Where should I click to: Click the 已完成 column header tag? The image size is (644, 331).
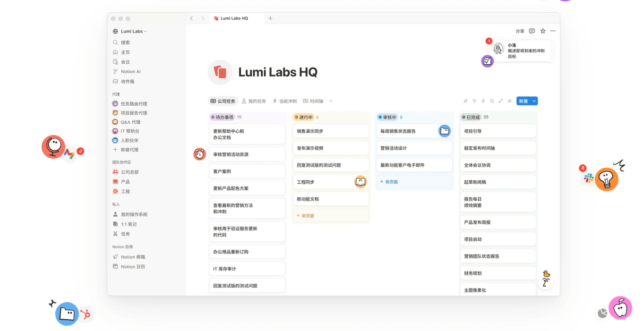pyautogui.click(x=471, y=117)
